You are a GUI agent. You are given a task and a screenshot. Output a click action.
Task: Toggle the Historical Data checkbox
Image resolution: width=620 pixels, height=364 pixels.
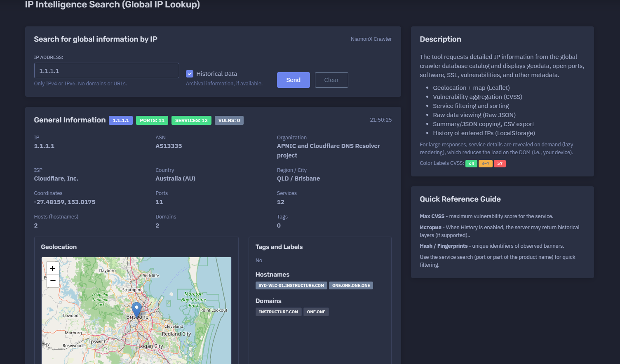click(x=190, y=74)
